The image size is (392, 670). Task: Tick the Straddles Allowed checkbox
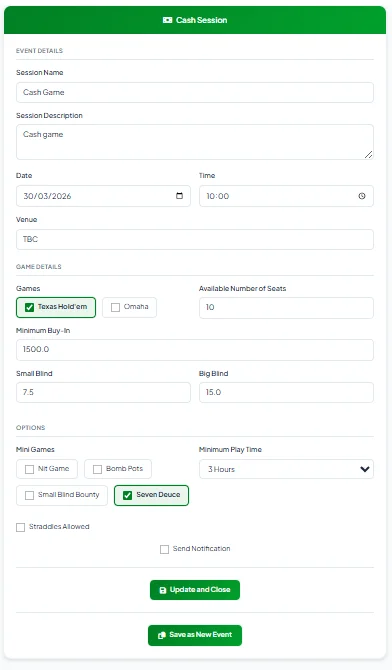[x=21, y=527]
